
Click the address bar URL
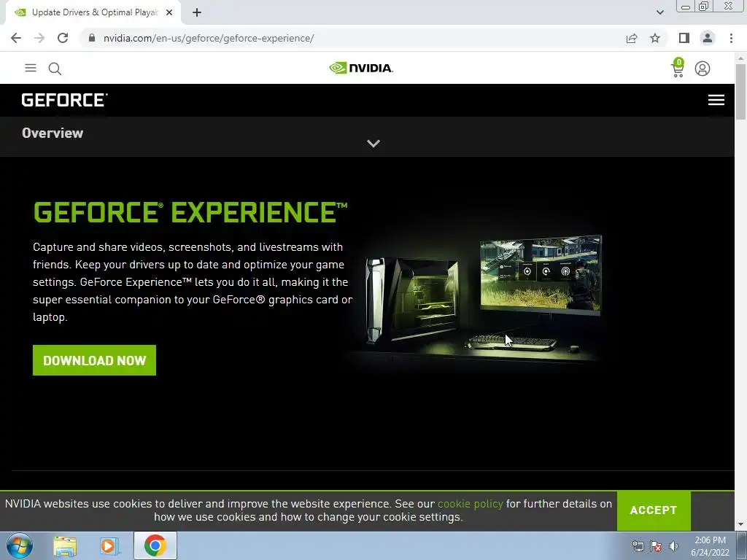click(x=209, y=38)
